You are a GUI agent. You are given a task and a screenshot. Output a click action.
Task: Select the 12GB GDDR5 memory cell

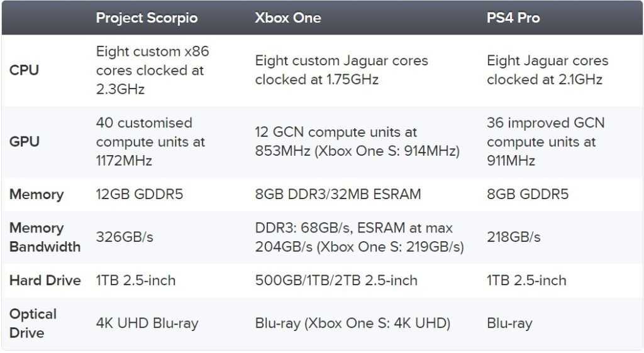pyautogui.click(x=139, y=194)
